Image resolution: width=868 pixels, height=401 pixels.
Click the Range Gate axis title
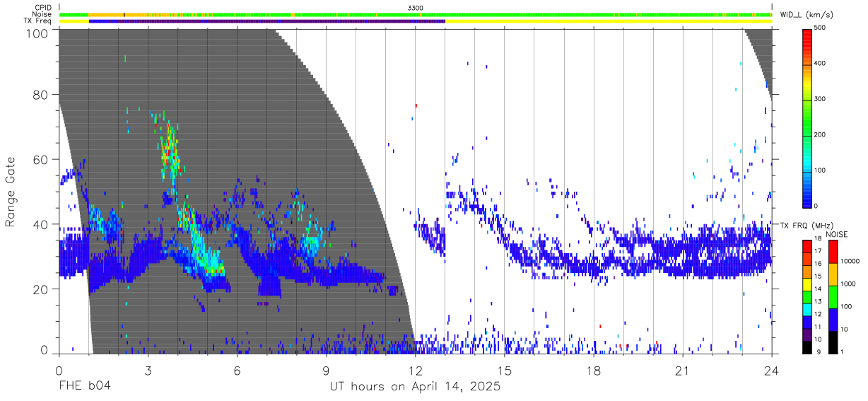click(x=11, y=192)
